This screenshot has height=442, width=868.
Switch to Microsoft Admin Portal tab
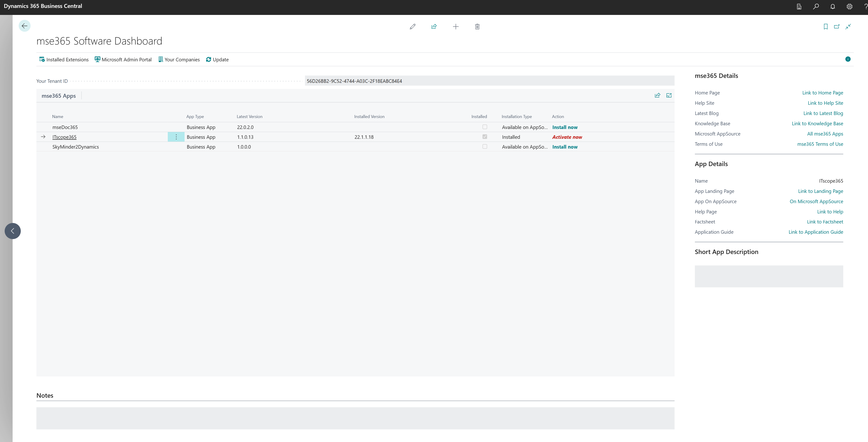point(122,59)
